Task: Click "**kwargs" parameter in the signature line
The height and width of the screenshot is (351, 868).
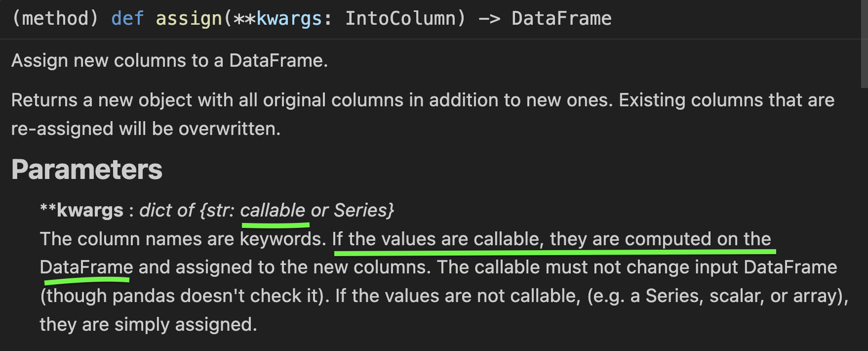Action: [x=277, y=19]
